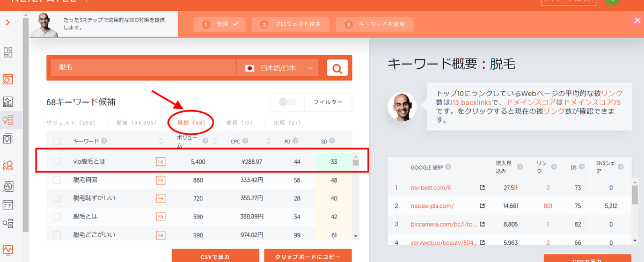Click help icon beside キーワード header
The width and height of the screenshot is (644, 262).
click(x=104, y=141)
